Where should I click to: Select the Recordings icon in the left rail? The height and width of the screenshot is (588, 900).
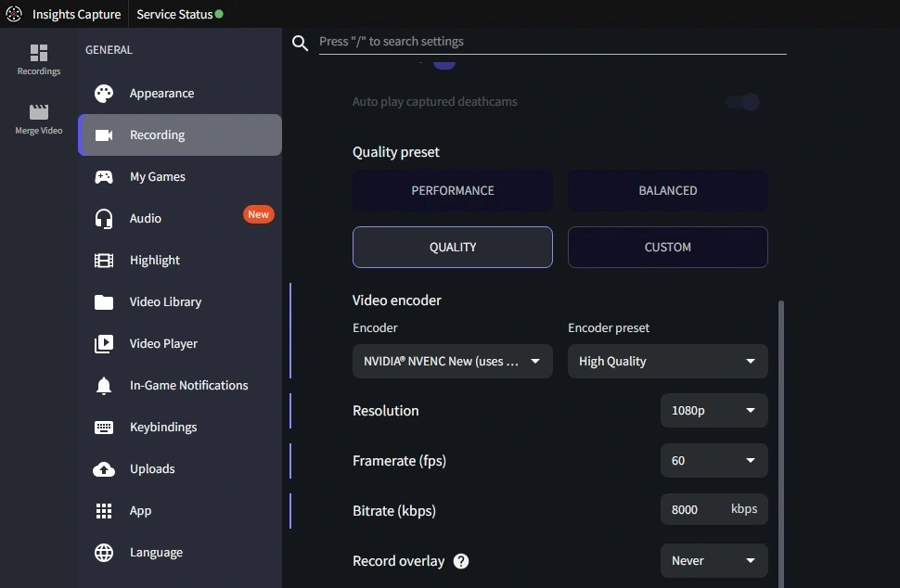coord(38,53)
